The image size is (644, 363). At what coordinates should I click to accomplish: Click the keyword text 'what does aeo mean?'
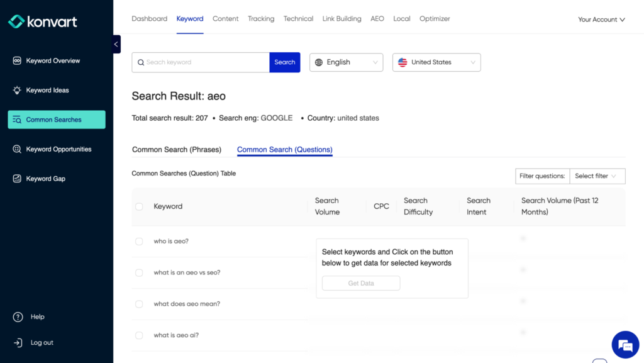coord(187,304)
